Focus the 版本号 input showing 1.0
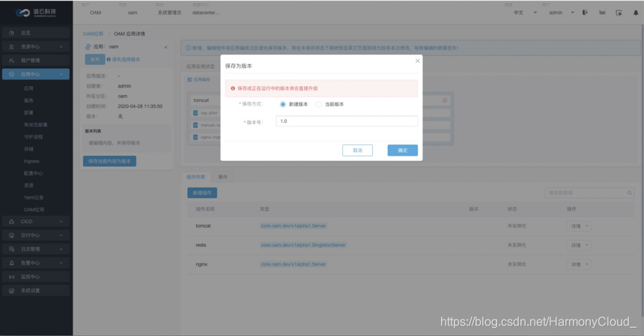This screenshot has width=644, height=336. [347, 121]
